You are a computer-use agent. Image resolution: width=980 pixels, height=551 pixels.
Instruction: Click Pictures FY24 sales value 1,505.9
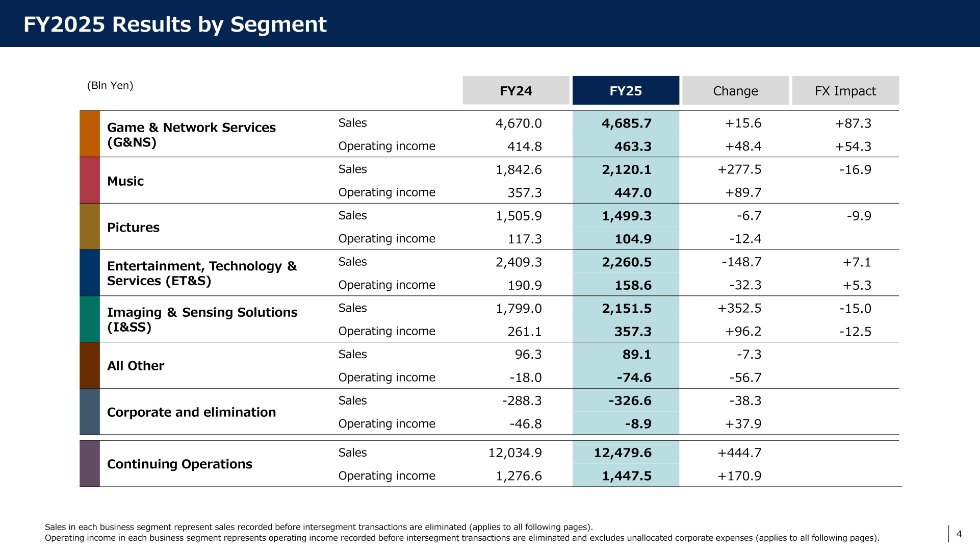pos(519,216)
